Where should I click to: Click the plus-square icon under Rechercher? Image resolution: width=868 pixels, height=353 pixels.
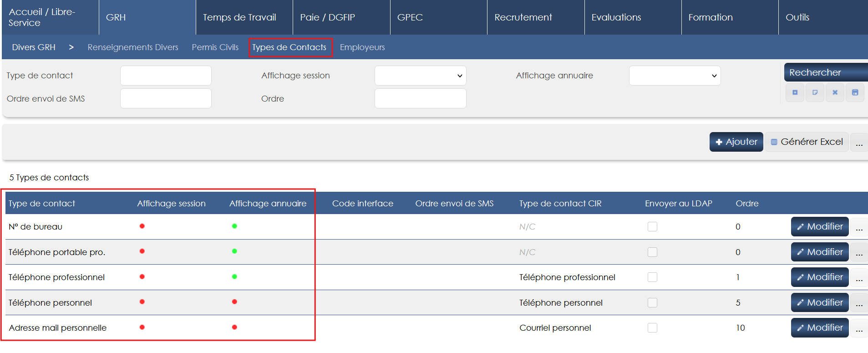795,92
